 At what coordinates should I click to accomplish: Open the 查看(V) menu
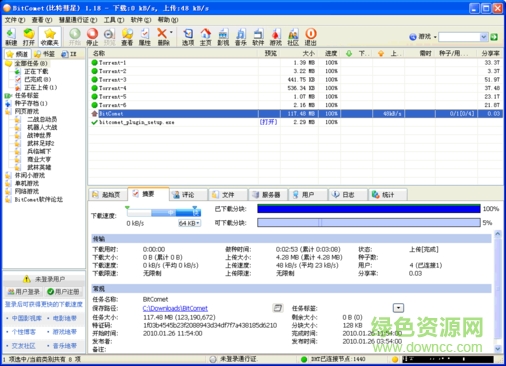(x=42, y=20)
